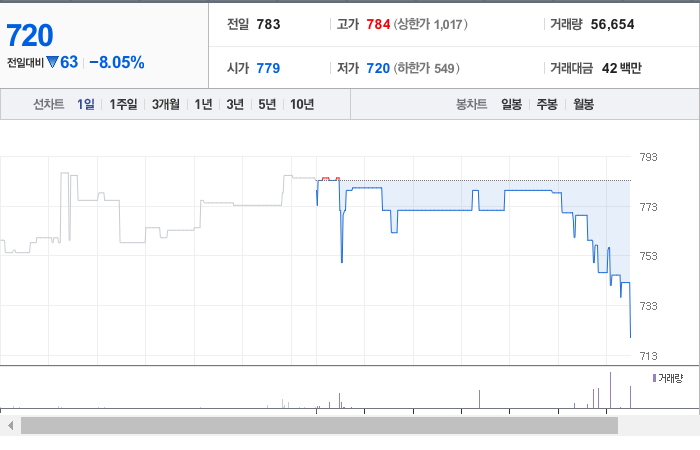Click the 선차트 label
The image size is (700, 450).
(x=49, y=104)
